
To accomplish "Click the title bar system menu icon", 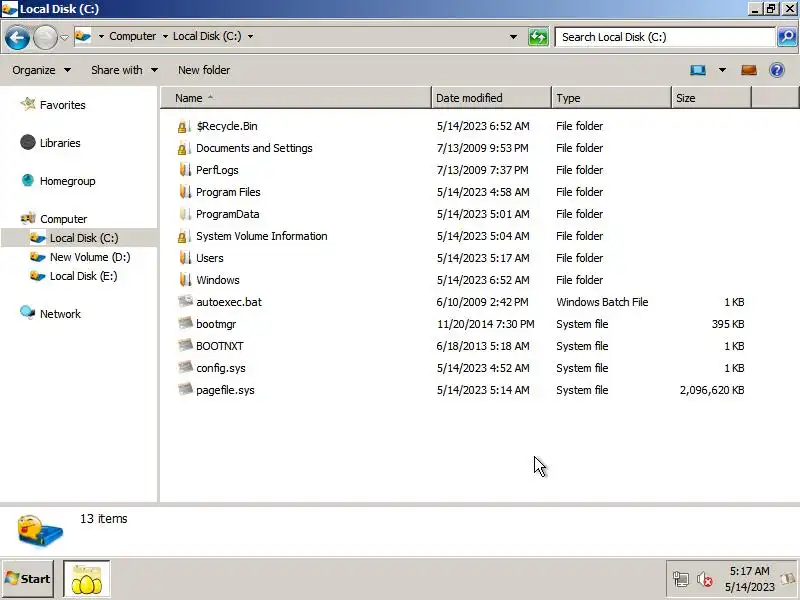I will pos(9,9).
